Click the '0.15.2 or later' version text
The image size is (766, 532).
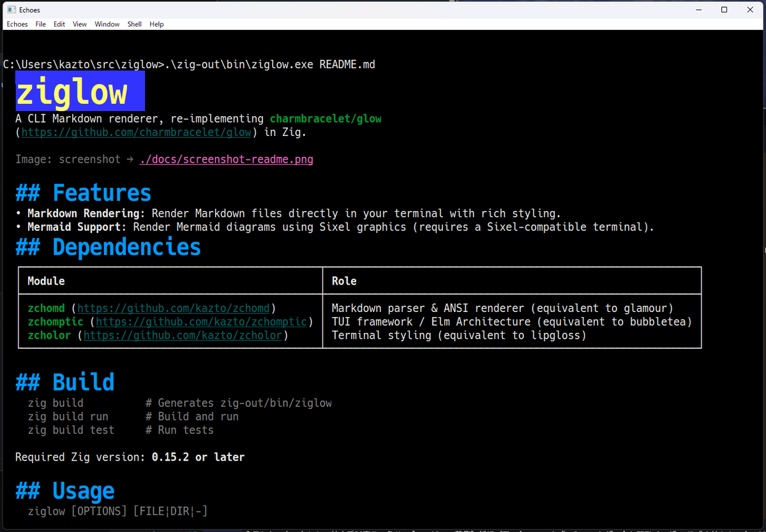pos(198,457)
